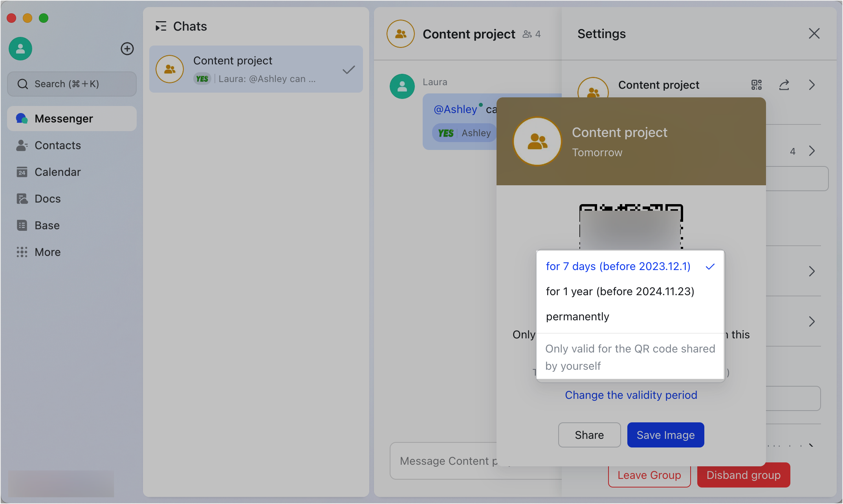
Task: Click the Leave Group button
Action: (649, 475)
